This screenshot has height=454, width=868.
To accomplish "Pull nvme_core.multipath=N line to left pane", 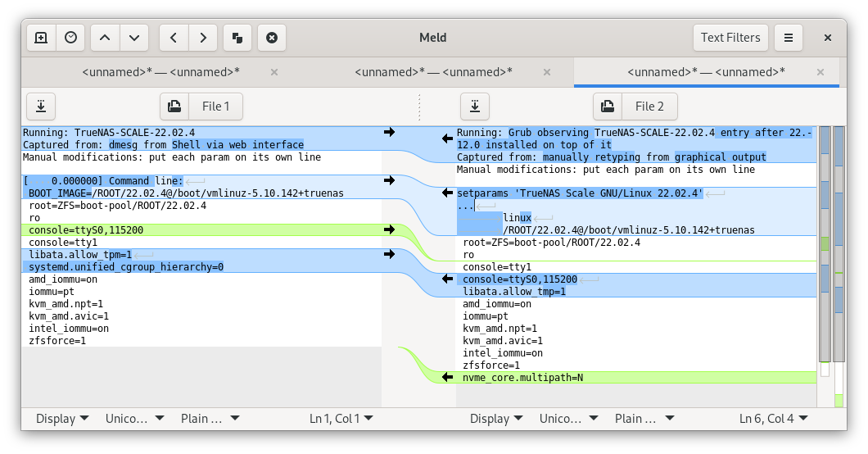I will click(447, 378).
